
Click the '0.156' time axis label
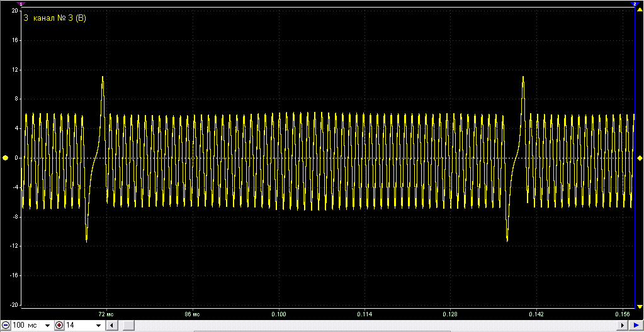coord(623,314)
